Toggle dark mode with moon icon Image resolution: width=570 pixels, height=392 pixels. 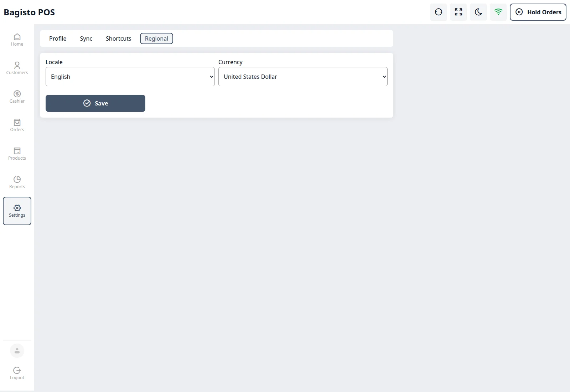click(x=478, y=12)
